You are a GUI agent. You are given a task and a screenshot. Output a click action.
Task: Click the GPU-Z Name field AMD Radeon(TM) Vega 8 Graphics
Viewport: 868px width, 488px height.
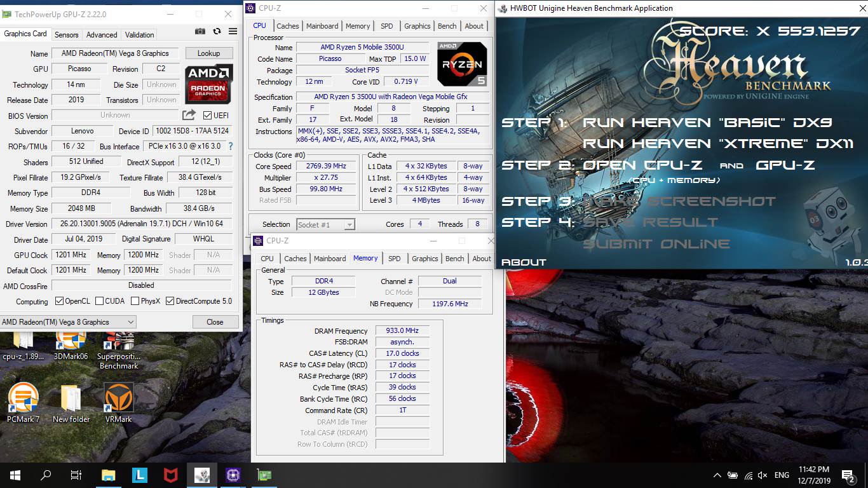point(116,53)
